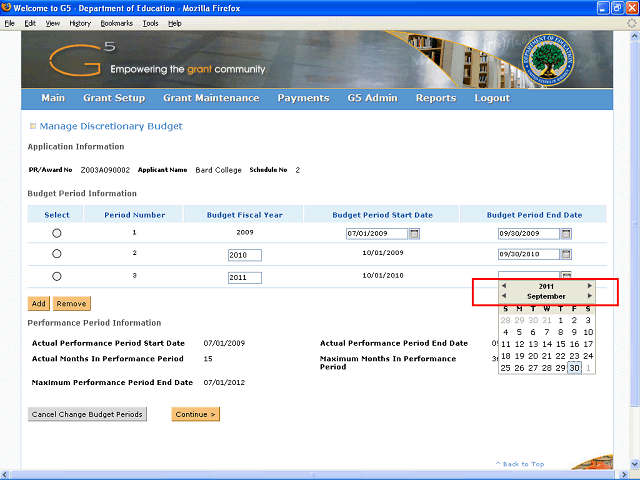Pick September 30 in the calendar
The width and height of the screenshot is (640, 480).
[574, 368]
